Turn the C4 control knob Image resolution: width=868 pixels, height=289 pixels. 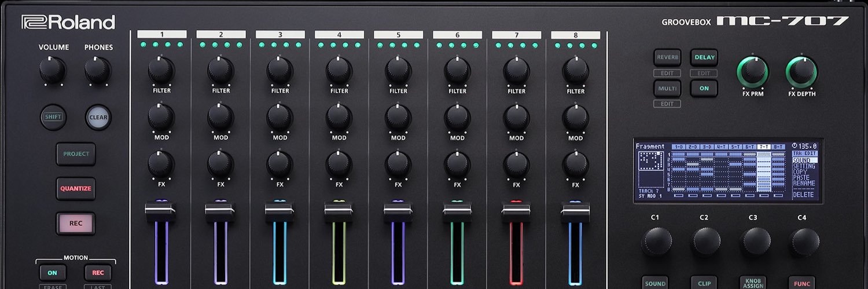pyautogui.click(x=806, y=242)
